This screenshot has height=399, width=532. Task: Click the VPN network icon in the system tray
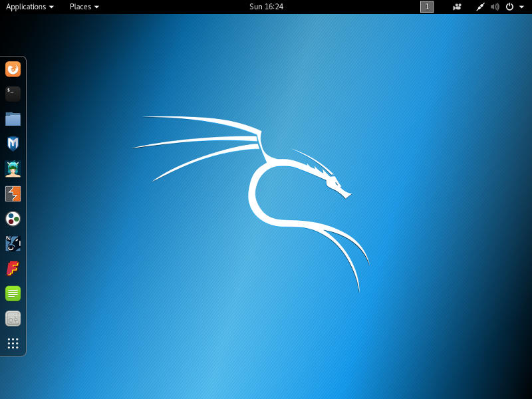click(480, 7)
